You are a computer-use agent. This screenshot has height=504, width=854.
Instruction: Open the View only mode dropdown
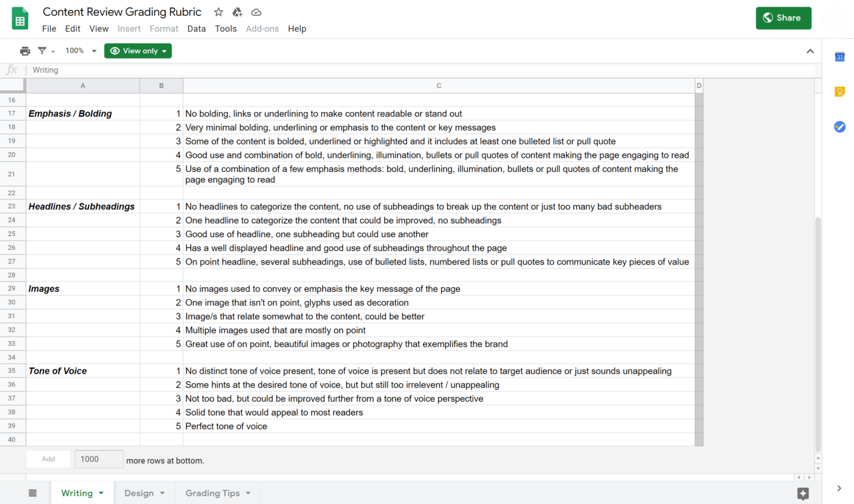[x=138, y=51]
